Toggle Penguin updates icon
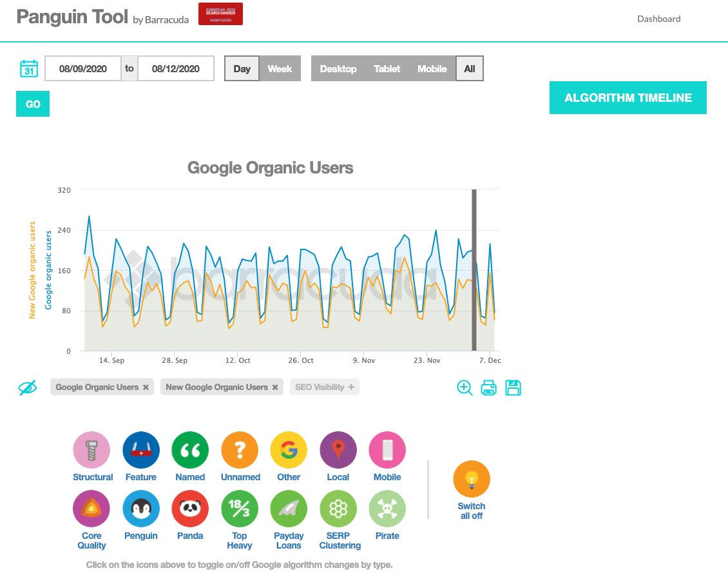Image resolution: width=728 pixels, height=584 pixels. (x=141, y=509)
